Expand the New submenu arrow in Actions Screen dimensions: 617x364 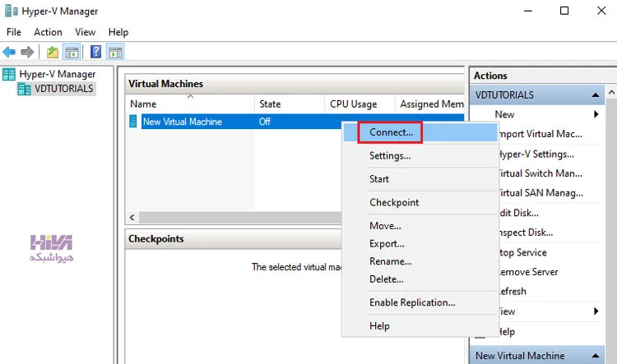596,114
